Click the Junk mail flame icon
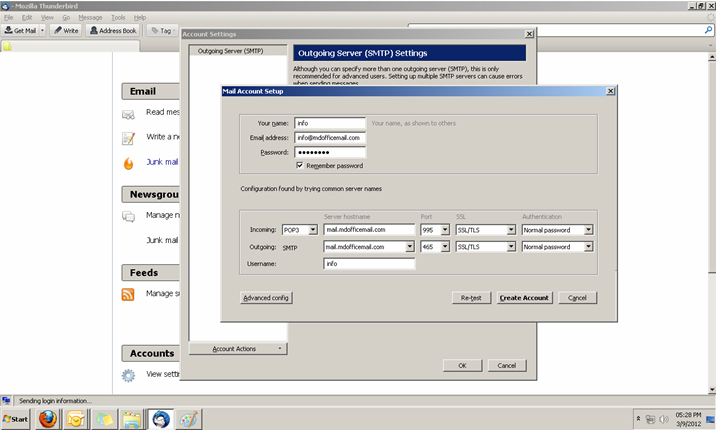This screenshot has height=432, width=718. click(x=128, y=163)
